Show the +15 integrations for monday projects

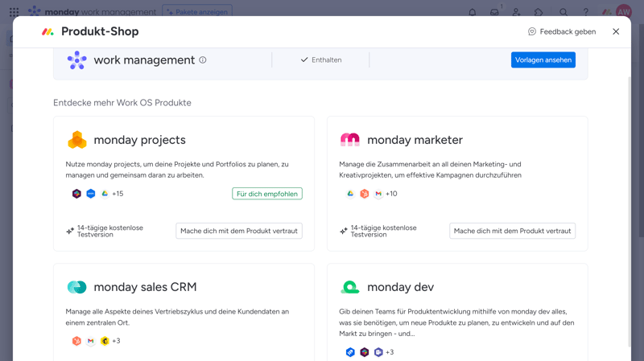[118, 194]
